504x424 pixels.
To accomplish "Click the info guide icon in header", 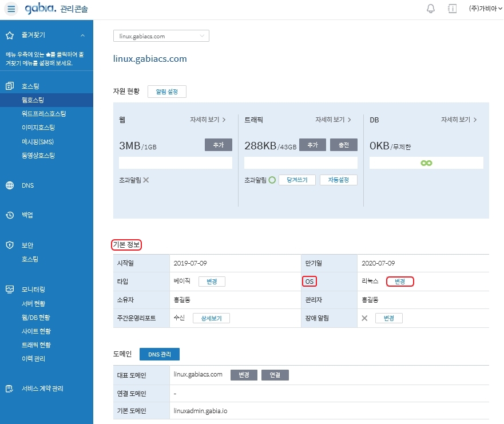I will pos(453,9).
